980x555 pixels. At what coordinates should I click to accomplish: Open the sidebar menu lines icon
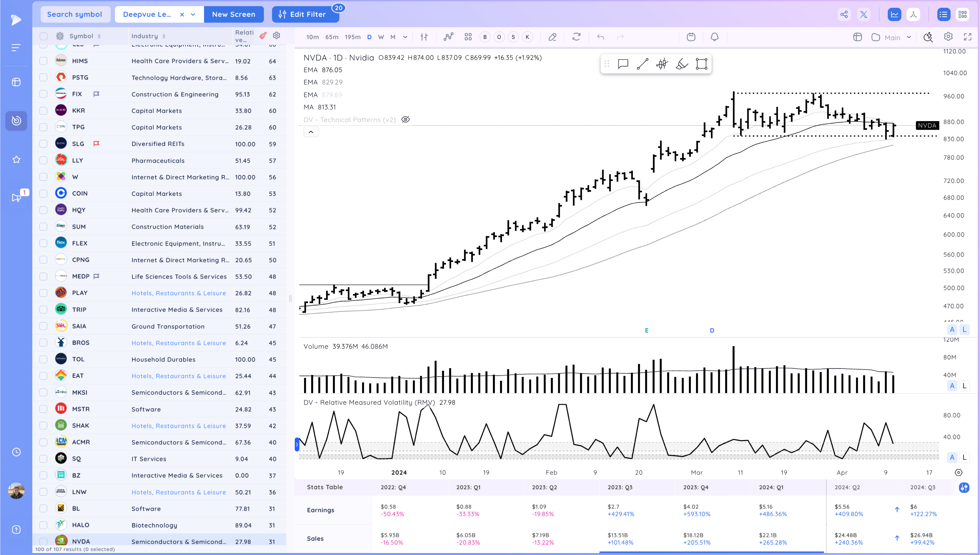(16, 48)
